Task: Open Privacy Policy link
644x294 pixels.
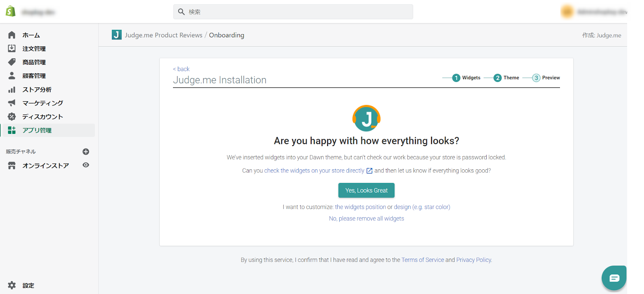Action: pos(474,260)
